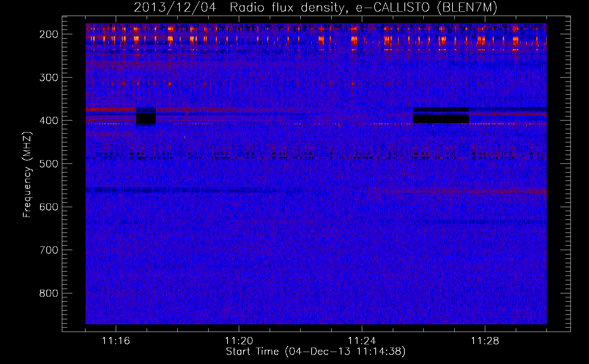Screen dimensions: 589x364
Task: Select the 500 frequency tick label
Action: pos(48,164)
